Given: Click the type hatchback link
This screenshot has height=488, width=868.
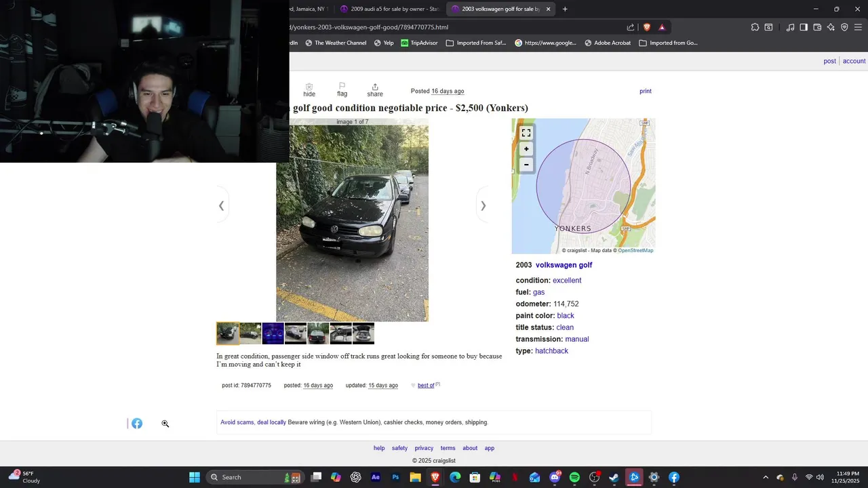Looking at the screenshot, I should pyautogui.click(x=551, y=351).
